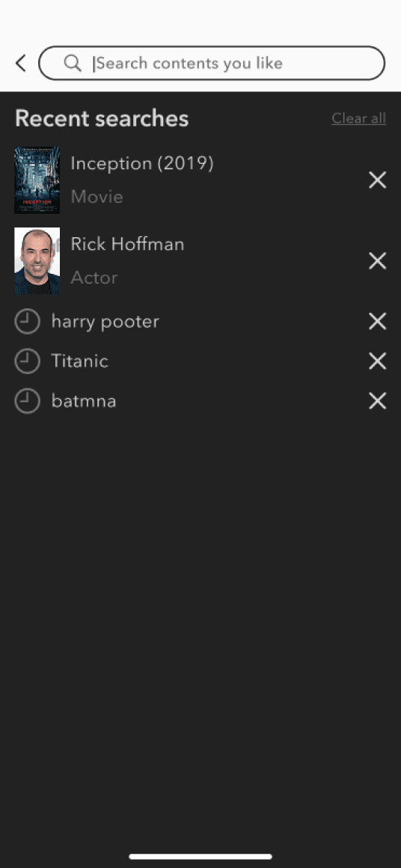401x868 pixels.
Task: Search again for harry pooter
Action: point(105,322)
